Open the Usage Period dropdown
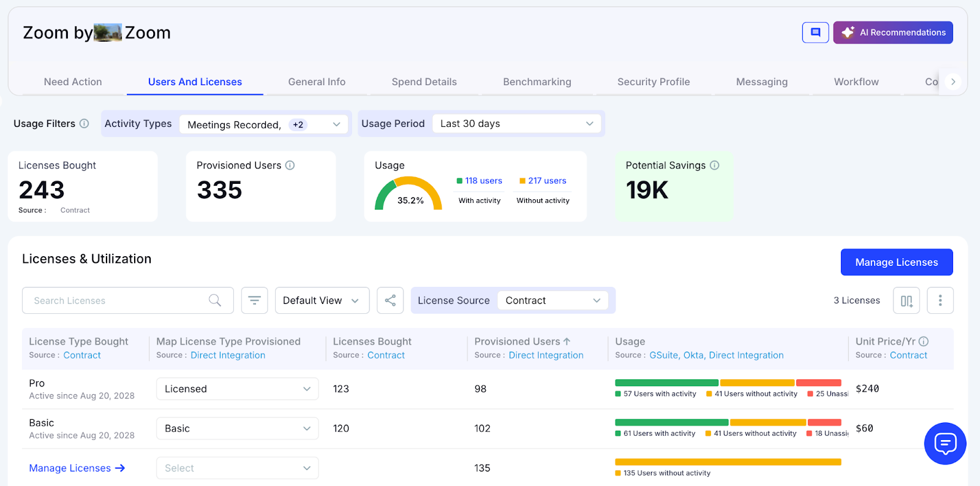Viewport: 980px width, 486px height. point(517,124)
